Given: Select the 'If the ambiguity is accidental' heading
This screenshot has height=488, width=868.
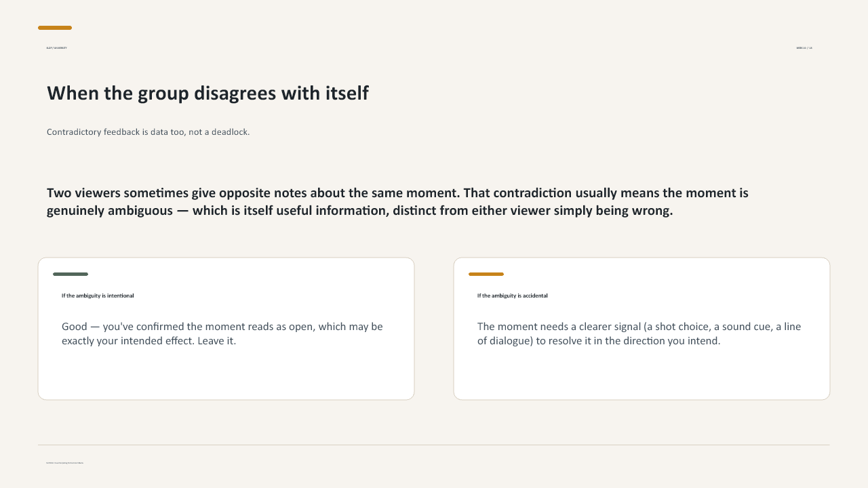Looking at the screenshot, I should [512, 296].
